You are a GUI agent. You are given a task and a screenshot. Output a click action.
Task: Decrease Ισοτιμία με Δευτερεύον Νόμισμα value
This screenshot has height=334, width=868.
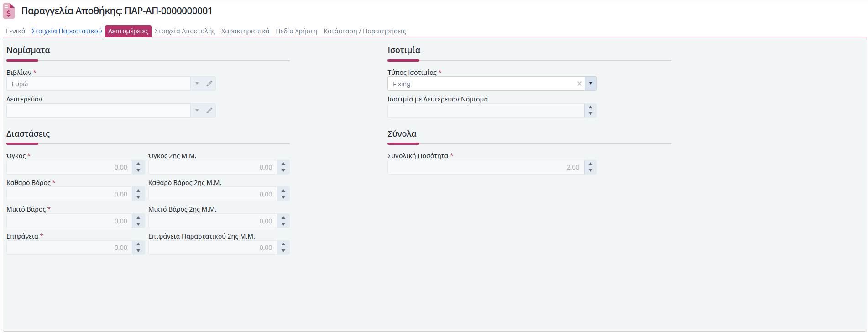coord(591,114)
